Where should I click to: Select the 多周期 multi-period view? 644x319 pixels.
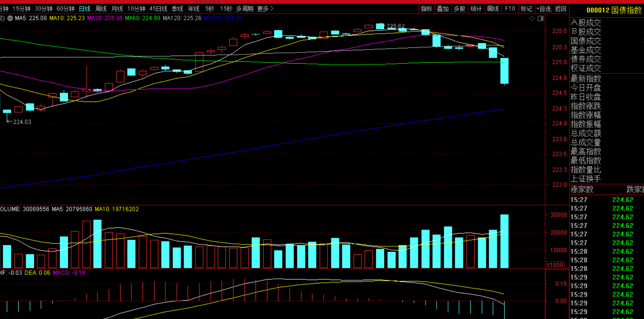245,8
